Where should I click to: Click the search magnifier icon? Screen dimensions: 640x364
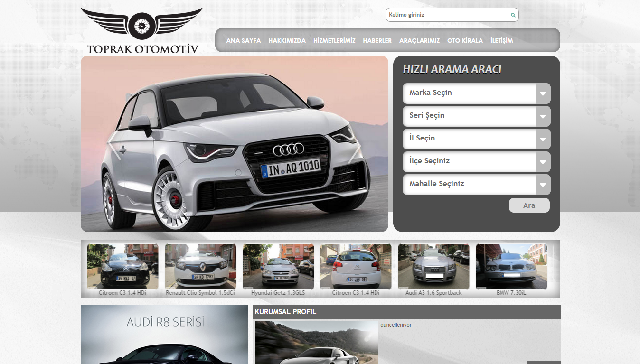tap(513, 15)
